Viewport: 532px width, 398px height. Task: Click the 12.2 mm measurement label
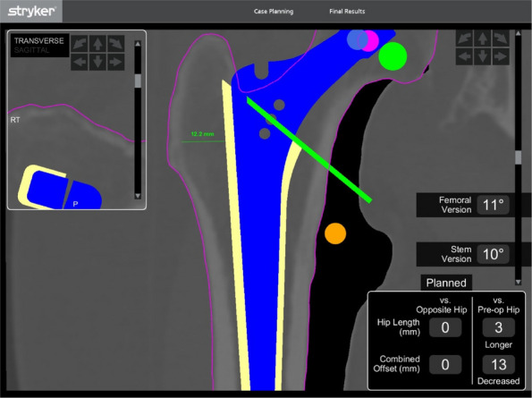[x=203, y=134]
